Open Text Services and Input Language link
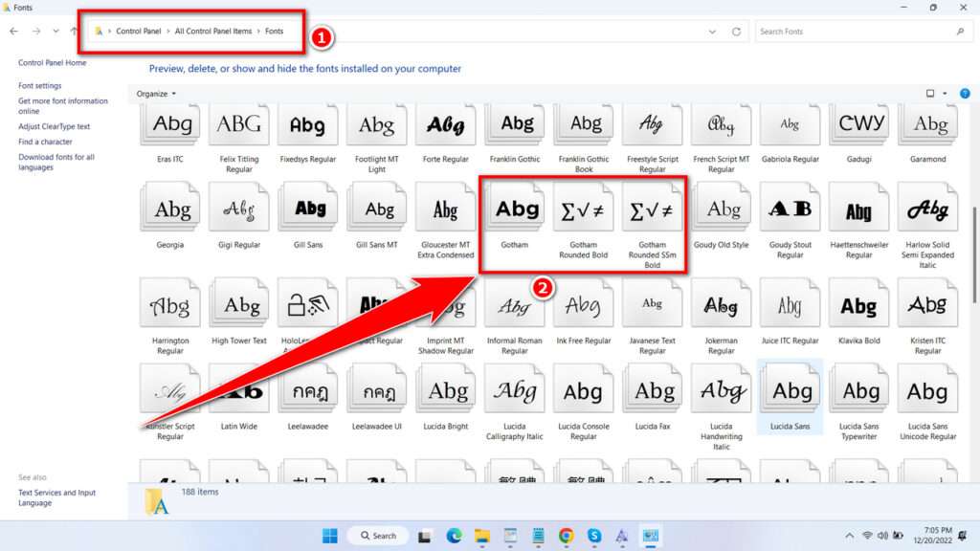Screen dimensions: 980x551 point(56,497)
